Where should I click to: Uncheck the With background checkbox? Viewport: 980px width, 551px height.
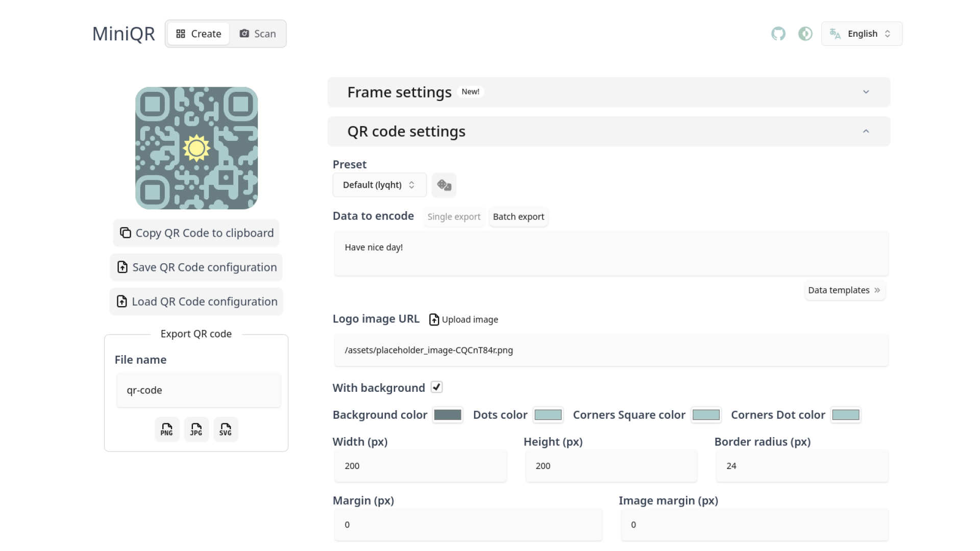coord(436,387)
